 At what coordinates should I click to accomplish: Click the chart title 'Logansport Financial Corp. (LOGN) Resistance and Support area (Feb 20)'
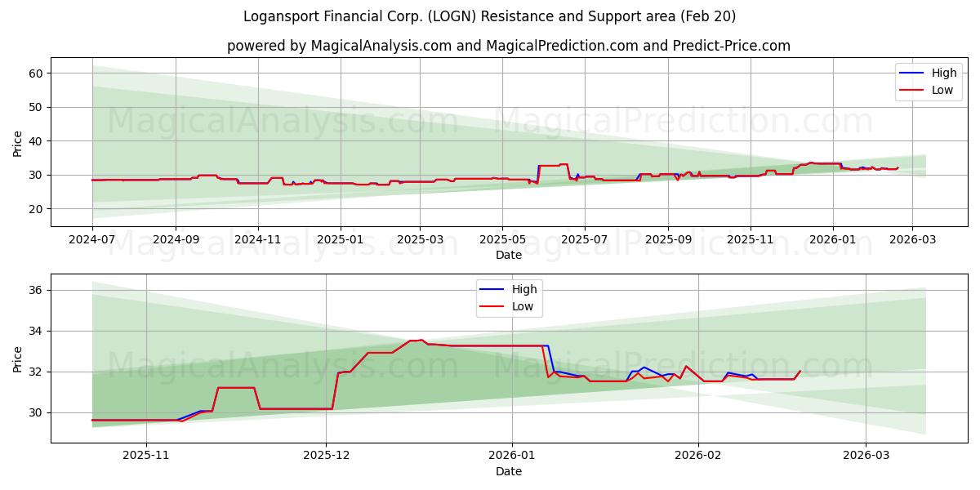[489, 16]
